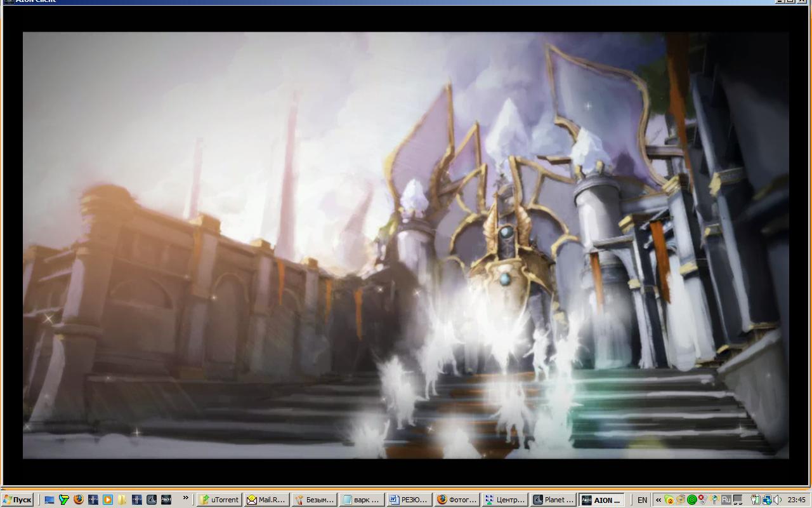Open the orange media player quick launch icon

(108, 500)
